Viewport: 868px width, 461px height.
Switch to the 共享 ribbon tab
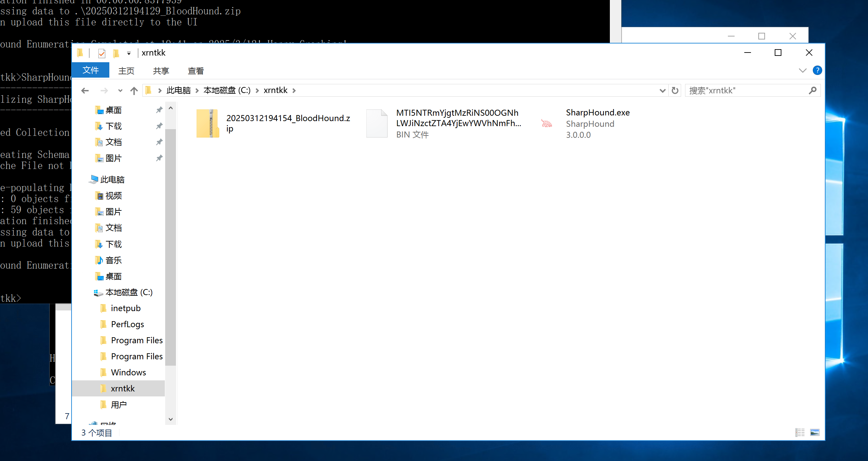click(x=161, y=71)
